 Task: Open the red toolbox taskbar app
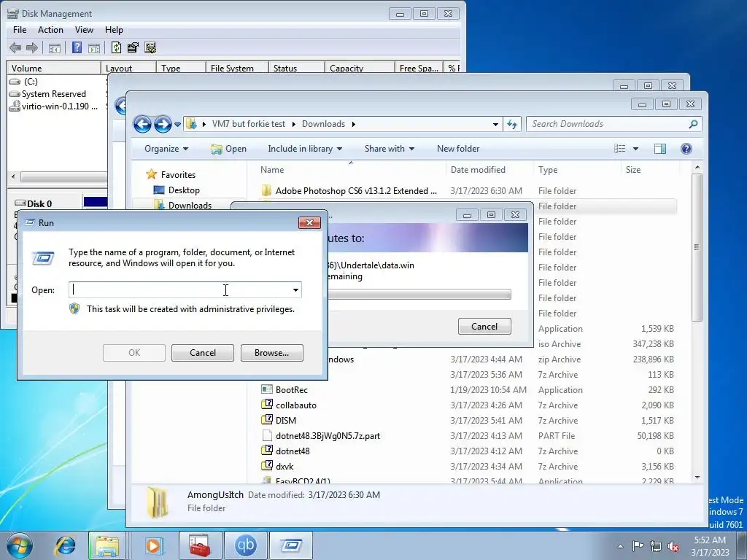tap(200, 545)
